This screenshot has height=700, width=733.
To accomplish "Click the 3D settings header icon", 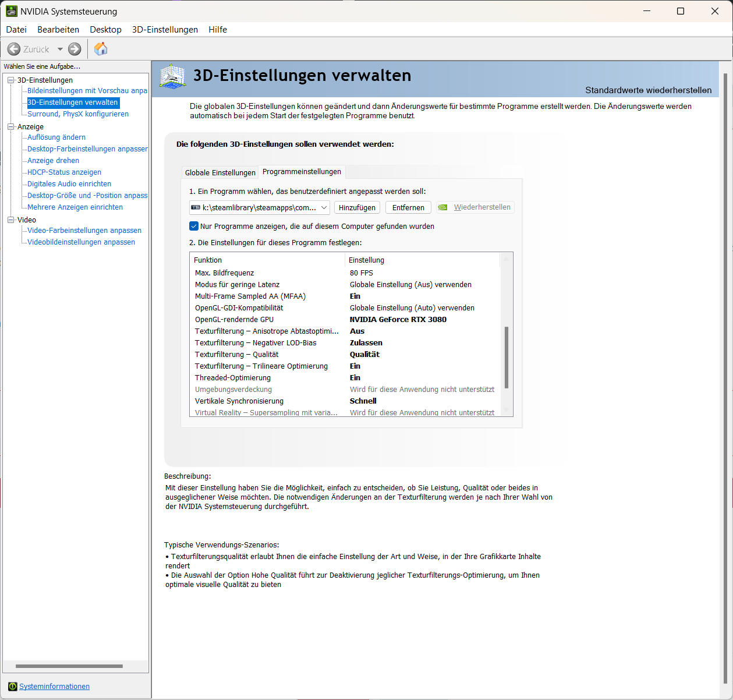I will [173, 76].
